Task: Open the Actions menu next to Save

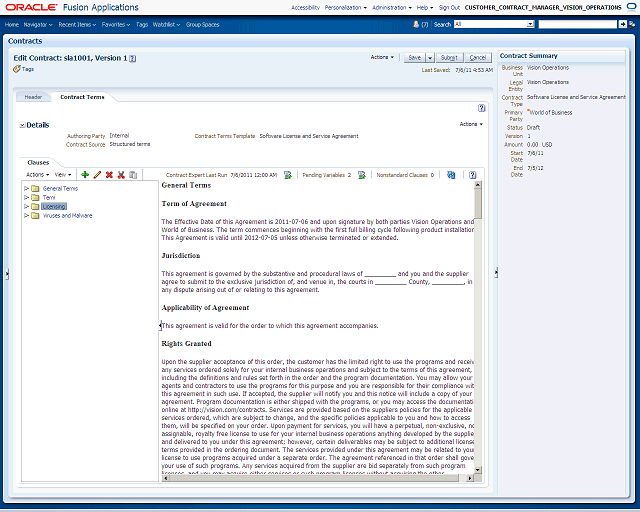Action: point(382,57)
